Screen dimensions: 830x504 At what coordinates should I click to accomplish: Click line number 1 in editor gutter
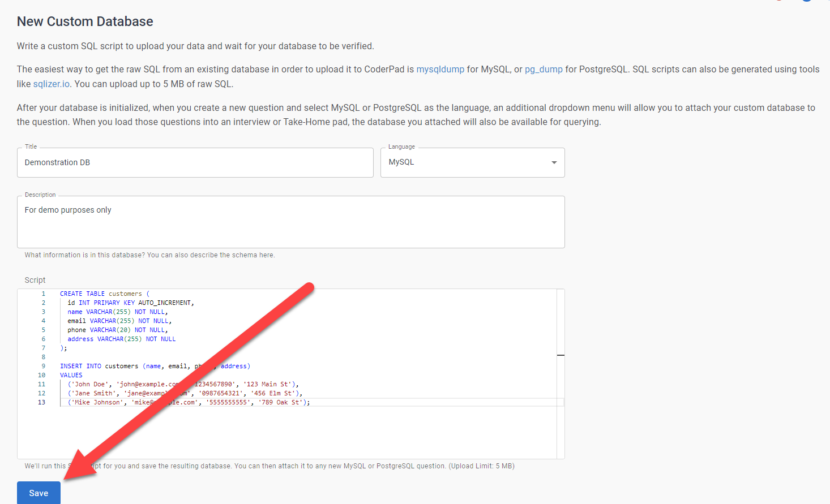[x=43, y=294]
